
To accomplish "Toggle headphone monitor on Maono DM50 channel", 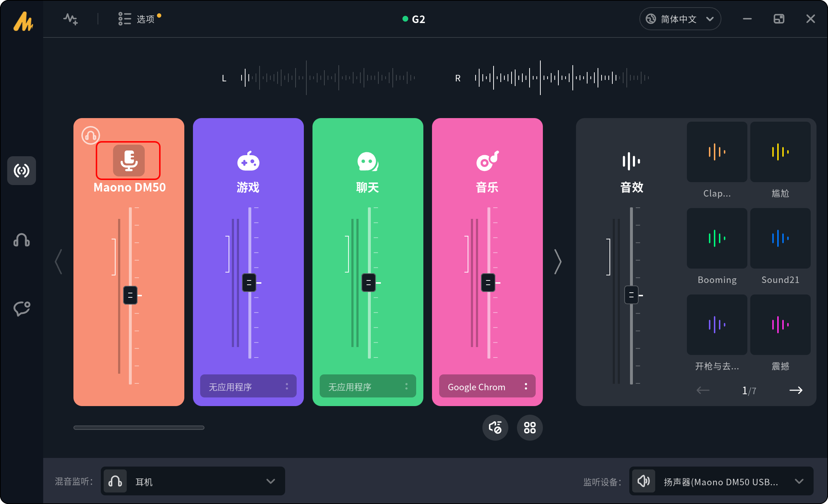I will pyautogui.click(x=90, y=135).
